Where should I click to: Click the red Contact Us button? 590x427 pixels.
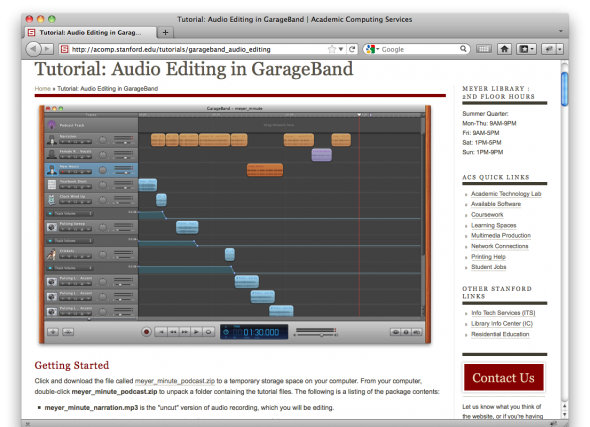[503, 377]
